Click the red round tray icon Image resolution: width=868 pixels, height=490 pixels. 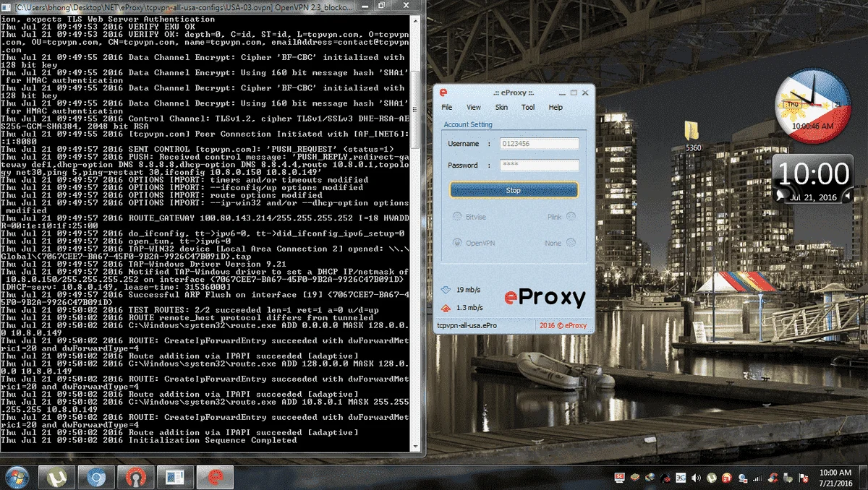pyautogui.click(x=726, y=477)
